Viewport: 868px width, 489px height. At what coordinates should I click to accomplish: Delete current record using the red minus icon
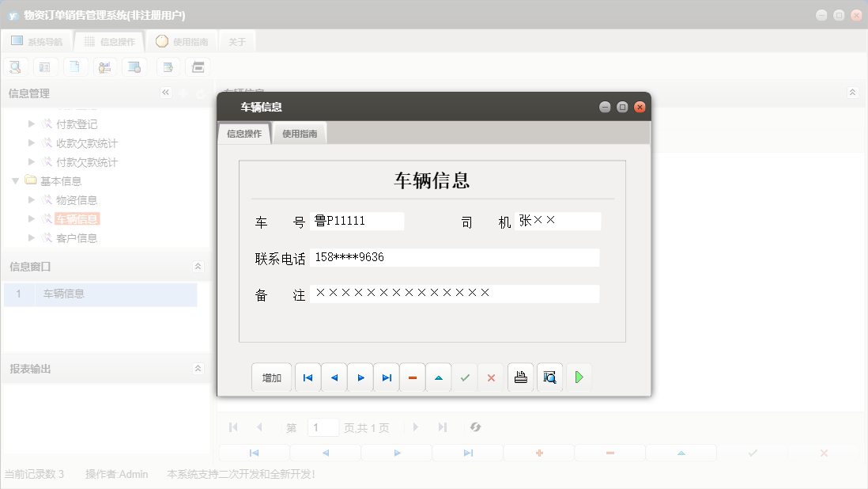[412, 377]
